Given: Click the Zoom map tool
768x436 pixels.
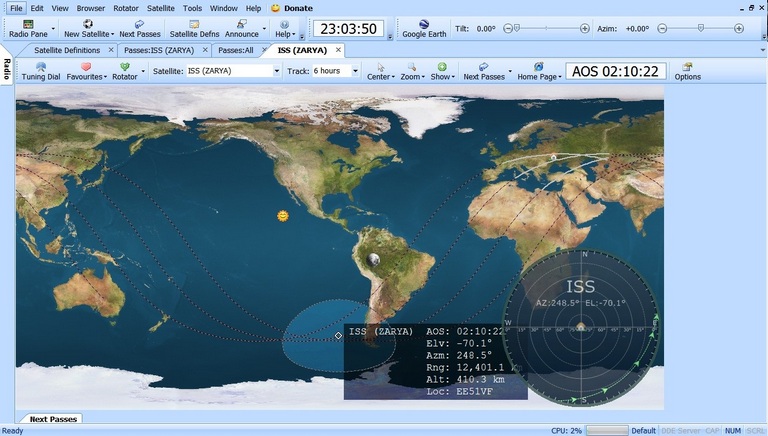Looking at the screenshot, I should [x=412, y=72].
